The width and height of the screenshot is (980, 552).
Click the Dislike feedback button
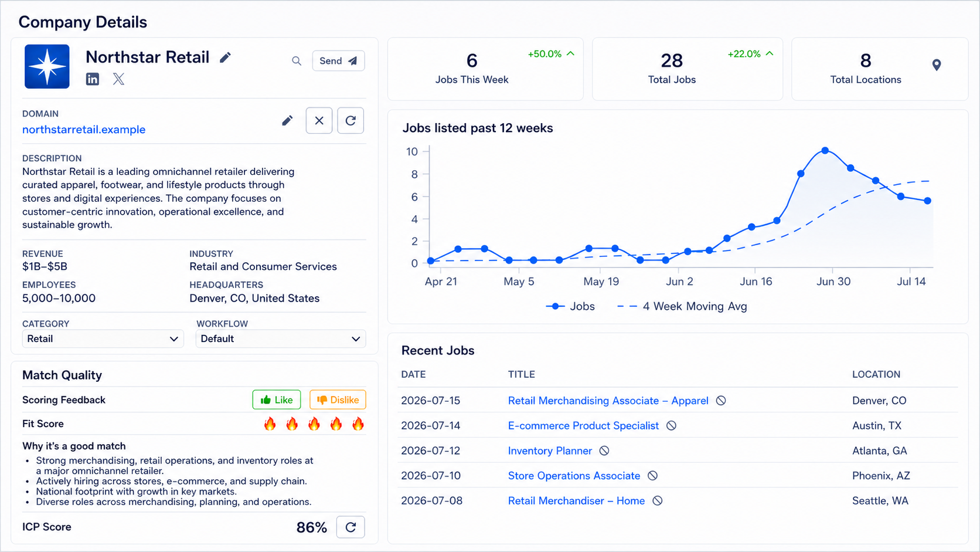pyautogui.click(x=338, y=400)
